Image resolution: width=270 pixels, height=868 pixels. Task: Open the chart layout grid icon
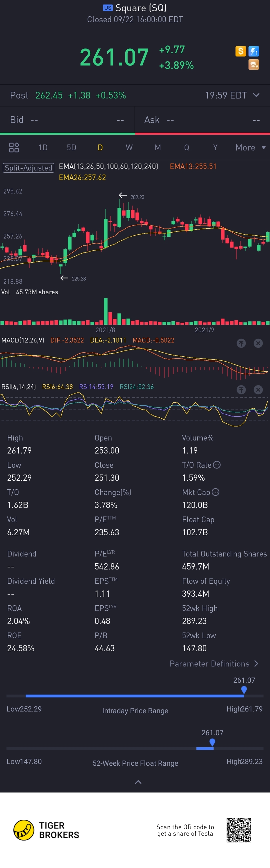pyautogui.click(x=14, y=147)
